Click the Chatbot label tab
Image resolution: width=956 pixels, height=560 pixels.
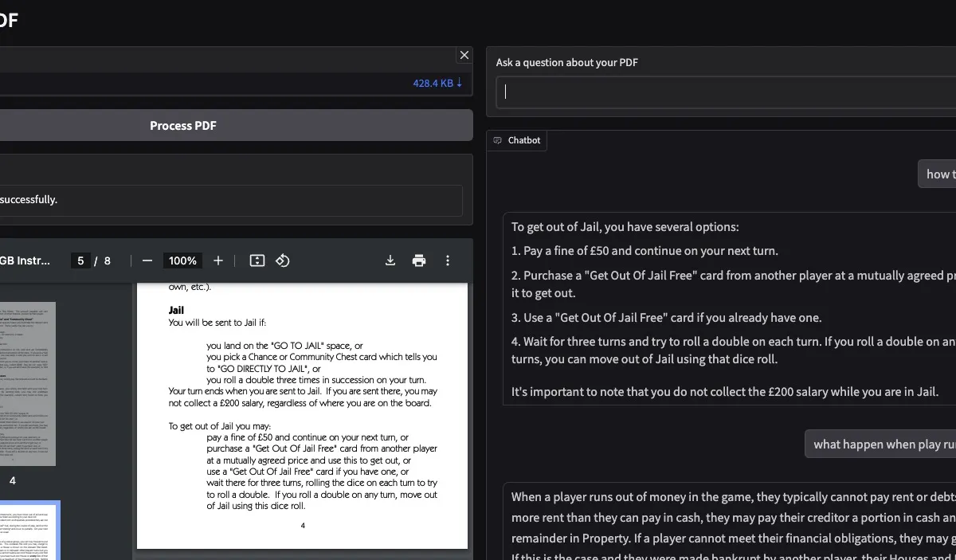(517, 140)
